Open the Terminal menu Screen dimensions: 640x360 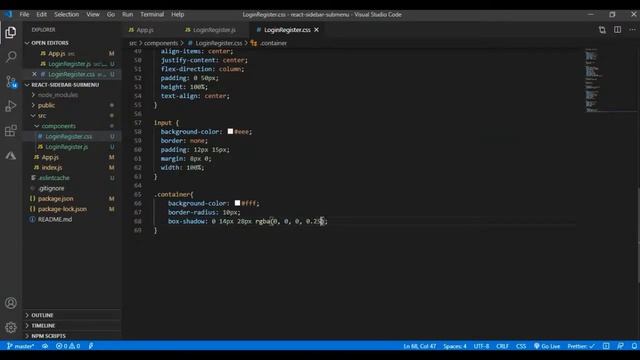coord(152,14)
